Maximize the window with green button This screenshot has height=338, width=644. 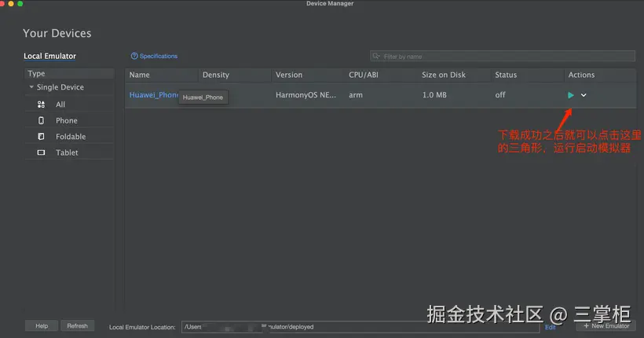(x=20, y=3)
